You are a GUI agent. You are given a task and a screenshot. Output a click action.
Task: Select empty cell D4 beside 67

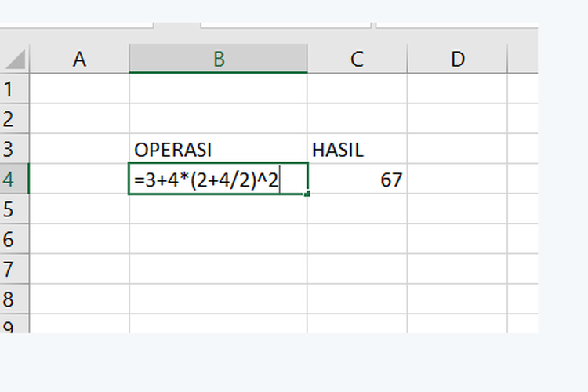coord(457,180)
